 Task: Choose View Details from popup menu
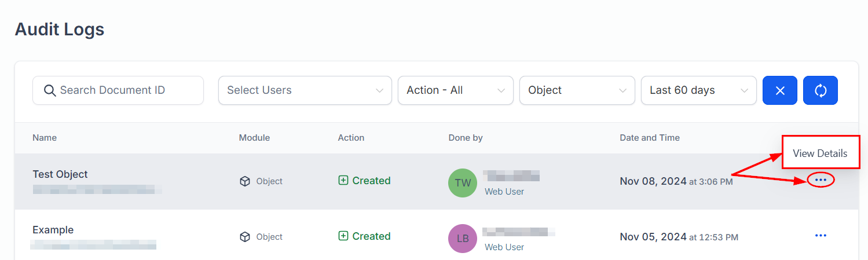pos(820,153)
